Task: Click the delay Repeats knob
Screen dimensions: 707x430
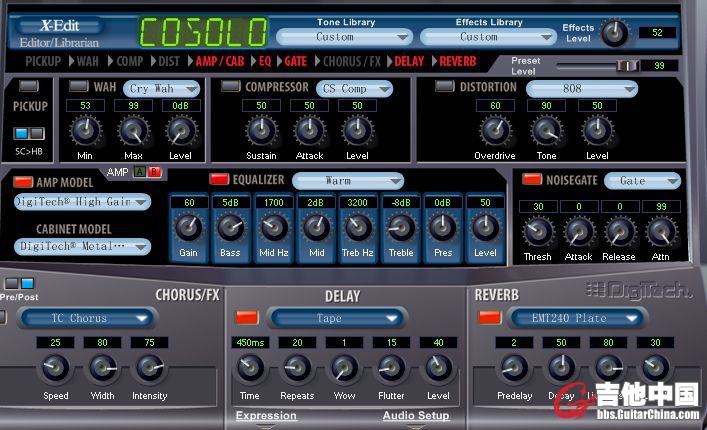Action: click(298, 369)
